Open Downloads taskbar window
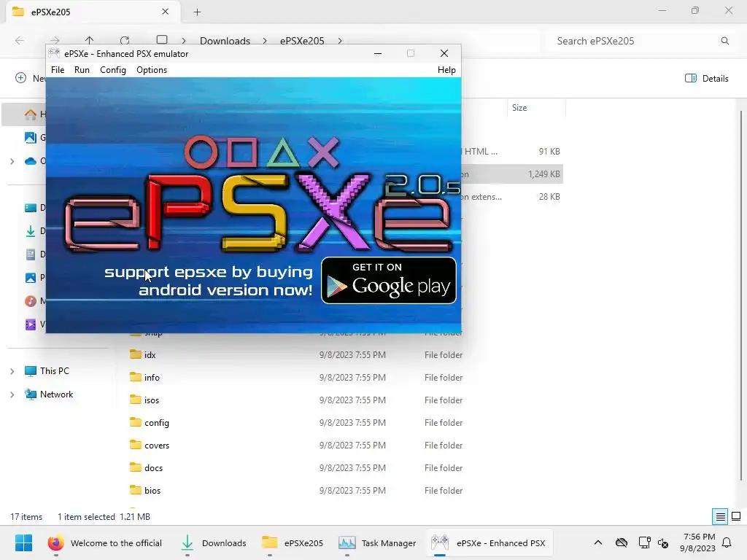The image size is (747, 560). [x=214, y=542]
